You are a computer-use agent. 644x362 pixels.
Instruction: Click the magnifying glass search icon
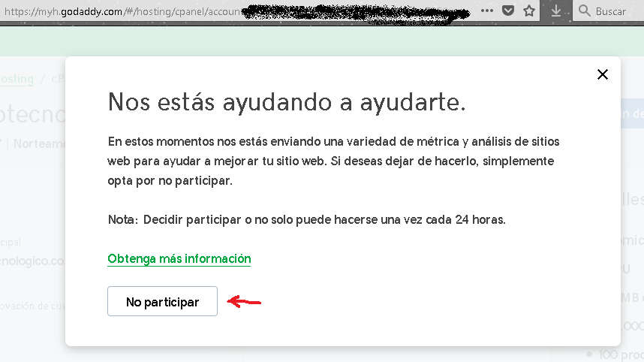point(584,11)
